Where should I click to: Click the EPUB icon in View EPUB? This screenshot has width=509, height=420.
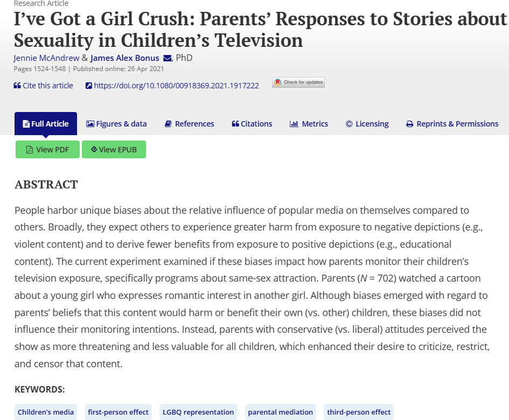[x=94, y=150]
